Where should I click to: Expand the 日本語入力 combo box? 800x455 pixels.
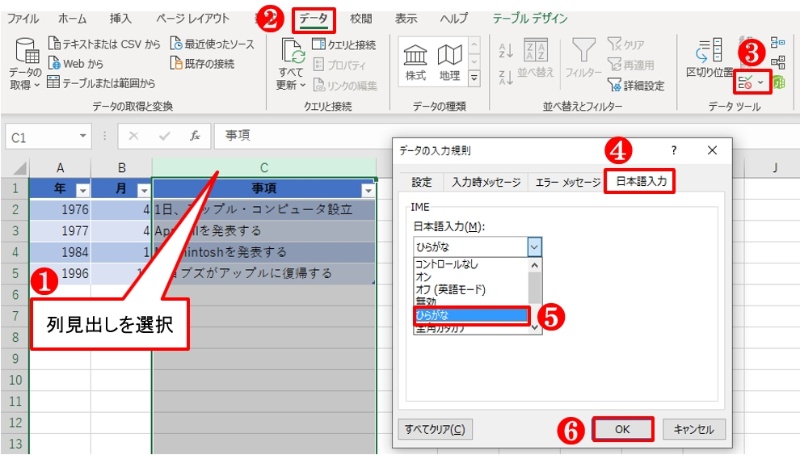534,246
